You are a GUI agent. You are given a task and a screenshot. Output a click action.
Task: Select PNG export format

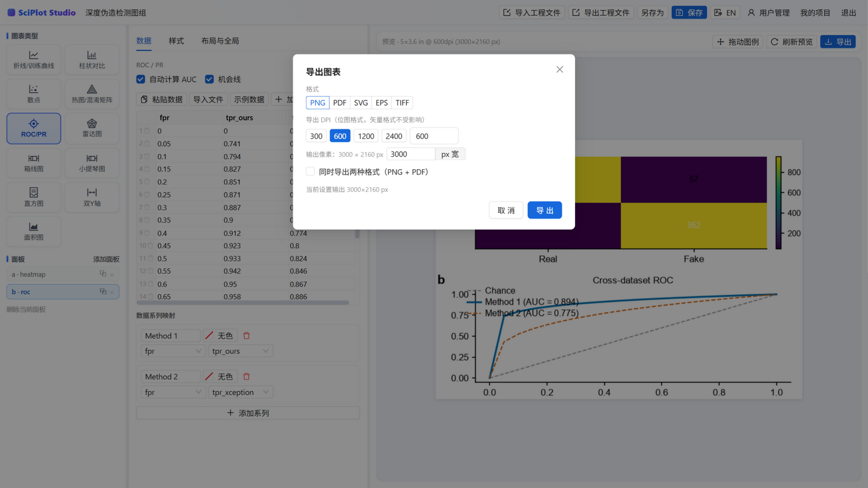(317, 102)
